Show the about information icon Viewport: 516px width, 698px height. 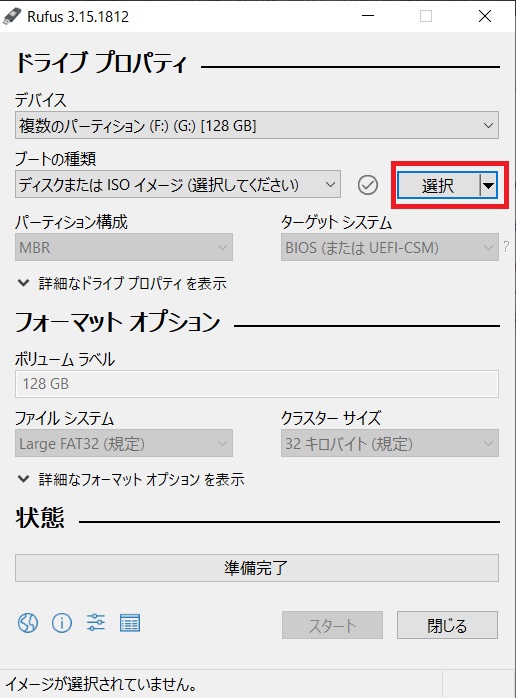coord(62,623)
